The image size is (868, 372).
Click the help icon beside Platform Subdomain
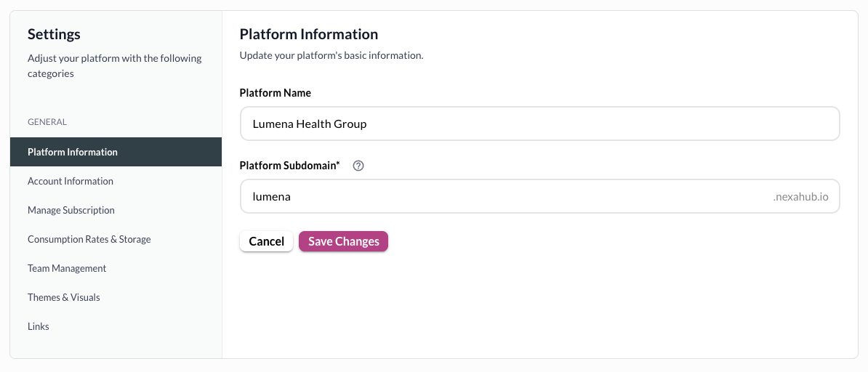358,166
